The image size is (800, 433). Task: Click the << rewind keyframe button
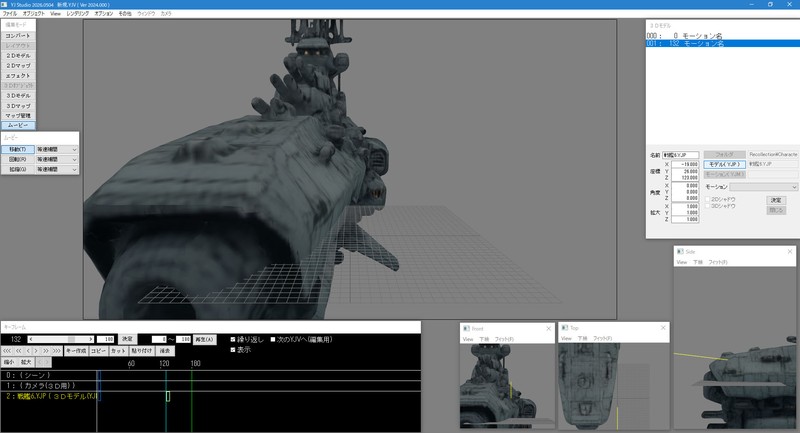(18, 351)
